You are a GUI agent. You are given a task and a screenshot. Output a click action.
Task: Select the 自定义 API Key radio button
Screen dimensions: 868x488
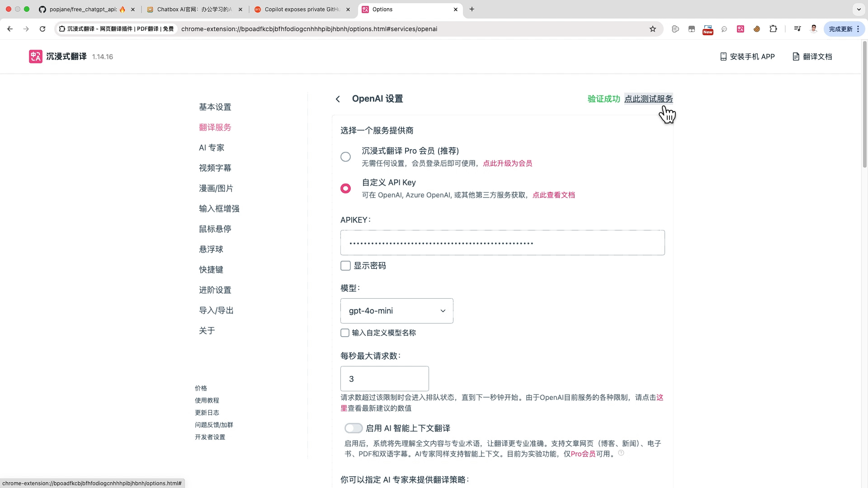(x=345, y=188)
